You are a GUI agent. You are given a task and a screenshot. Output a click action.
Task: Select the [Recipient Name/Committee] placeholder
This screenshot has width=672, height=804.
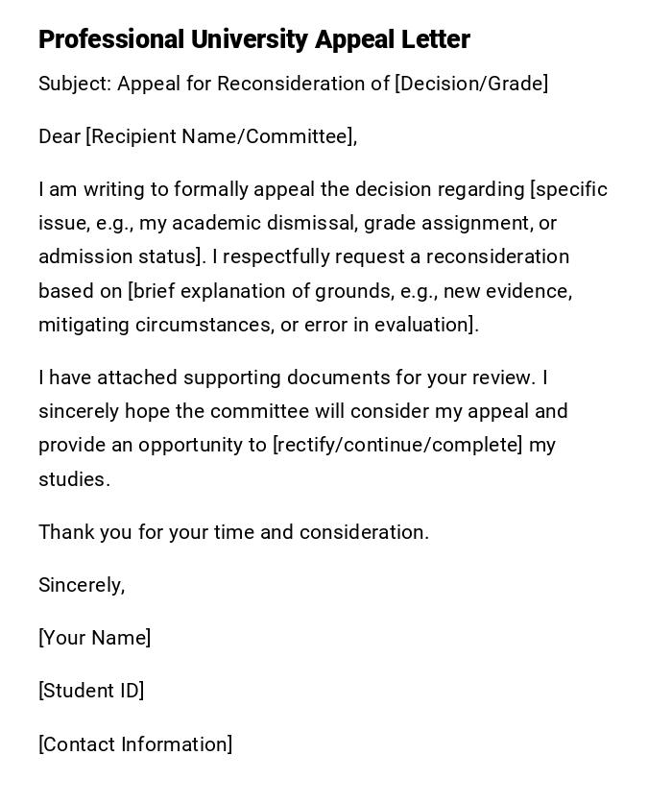[x=220, y=136]
